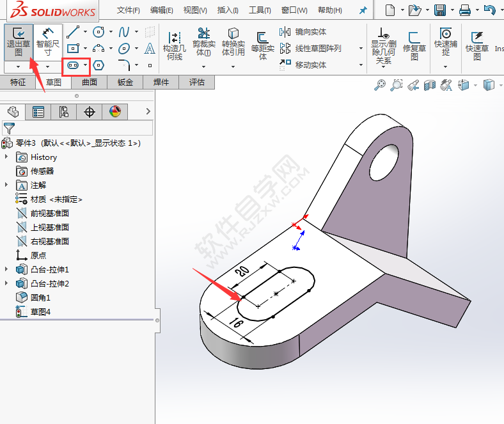The image size is (504, 424).
Task: Select the Spline sketch tool
Action: 123,32
